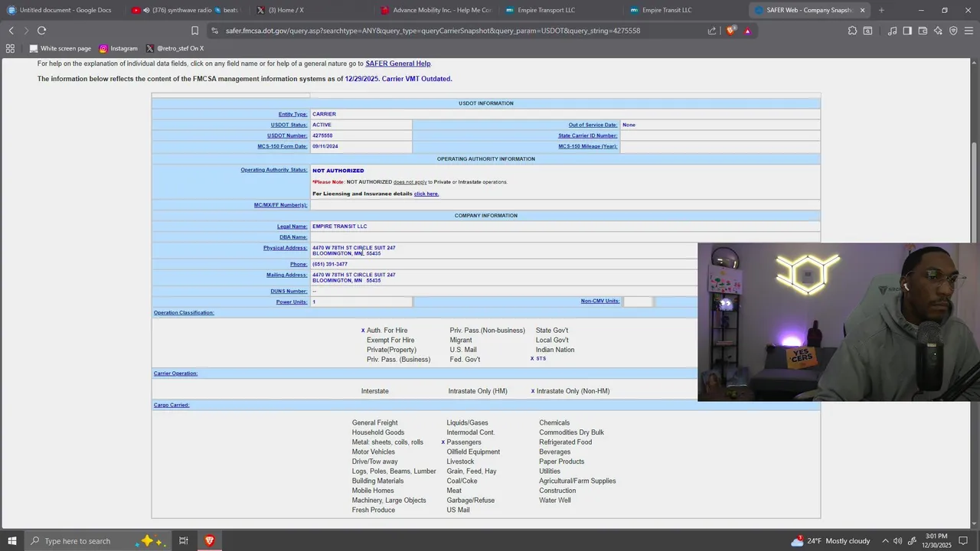Open the apps grid icon in bookmarks bar
980x551 pixels.
point(10,48)
